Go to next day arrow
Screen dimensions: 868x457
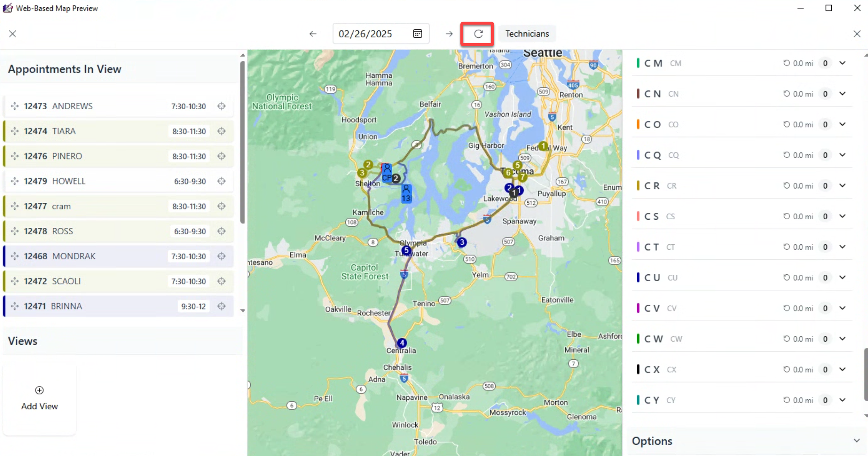pyautogui.click(x=449, y=34)
